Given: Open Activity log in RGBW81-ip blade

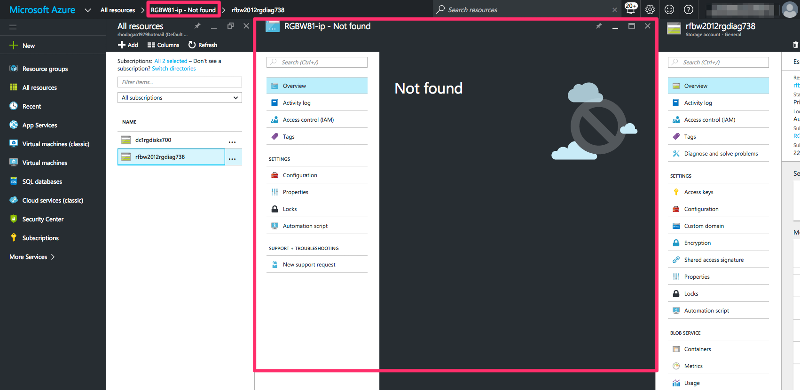Looking at the screenshot, I should point(317,103).
